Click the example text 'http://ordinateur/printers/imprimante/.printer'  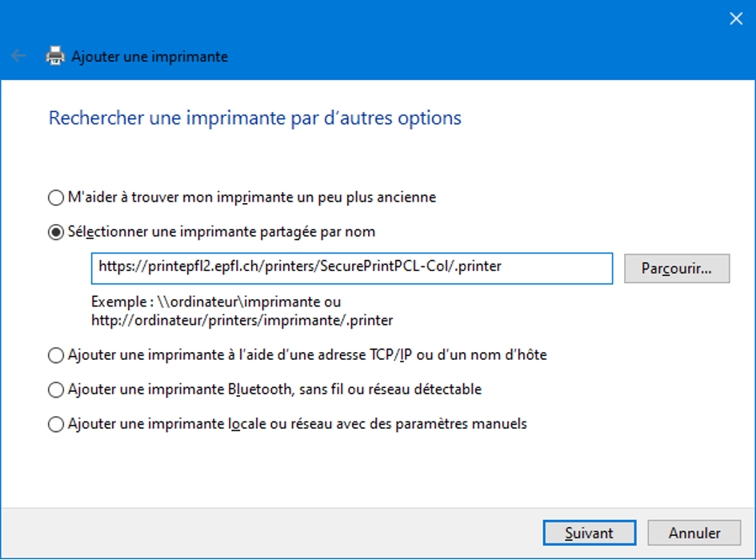coord(242,320)
